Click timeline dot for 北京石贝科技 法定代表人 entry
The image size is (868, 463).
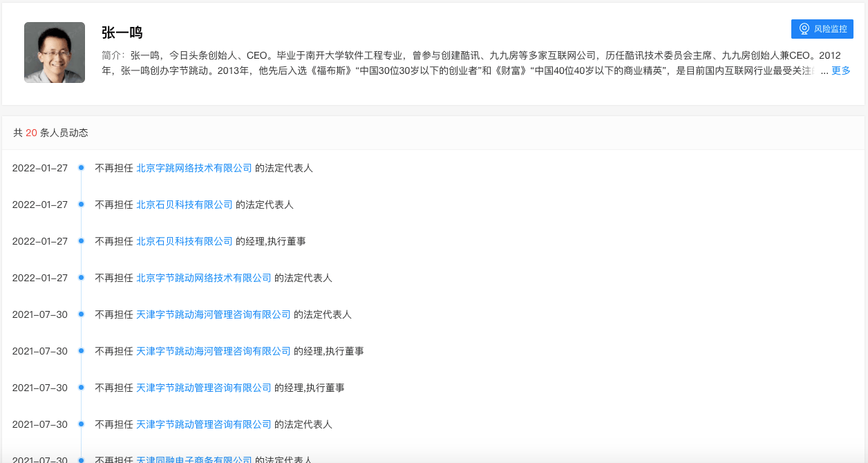[x=81, y=205]
